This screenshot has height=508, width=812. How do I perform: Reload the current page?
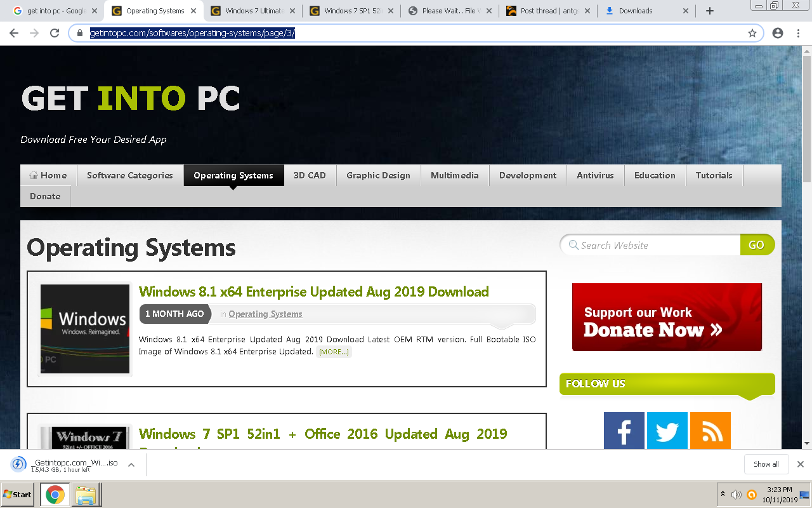pos(55,33)
